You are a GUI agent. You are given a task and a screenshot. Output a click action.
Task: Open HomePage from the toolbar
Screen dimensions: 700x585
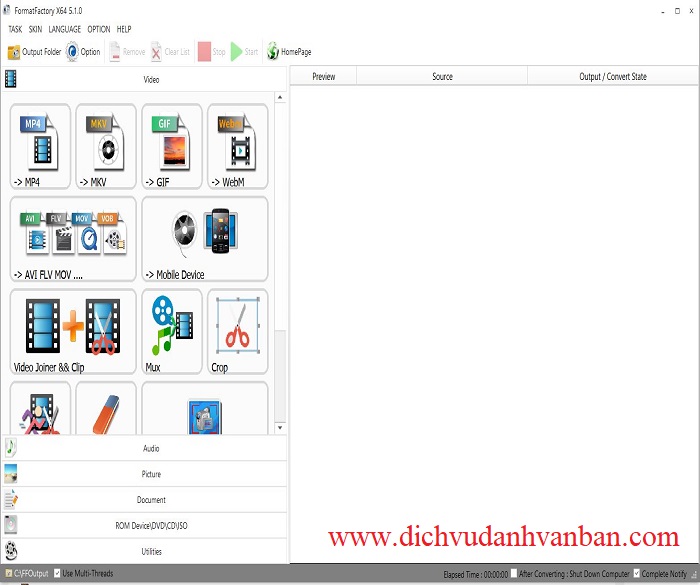click(x=289, y=52)
